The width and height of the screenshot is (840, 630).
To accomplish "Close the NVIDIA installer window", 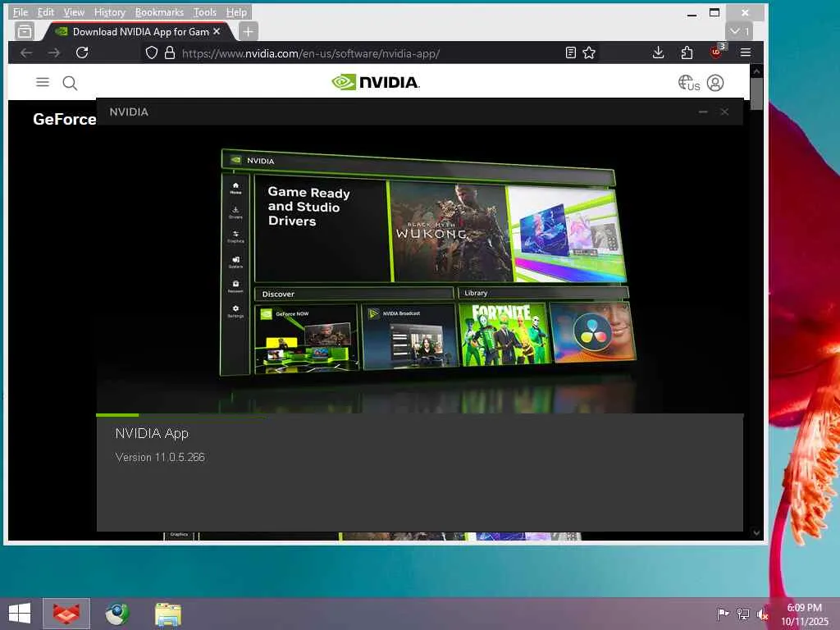I will pos(724,112).
